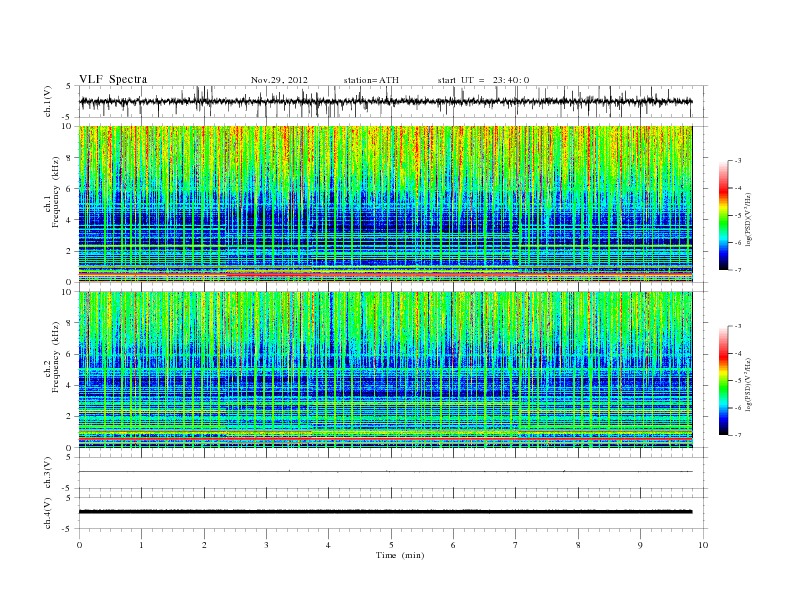Click the "8" kHz tick of ch.1 spectrogram

pyautogui.click(x=70, y=158)
